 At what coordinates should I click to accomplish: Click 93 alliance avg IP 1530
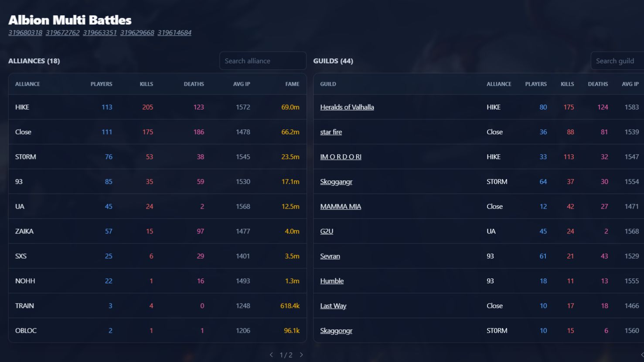click(x=243, y=182)
